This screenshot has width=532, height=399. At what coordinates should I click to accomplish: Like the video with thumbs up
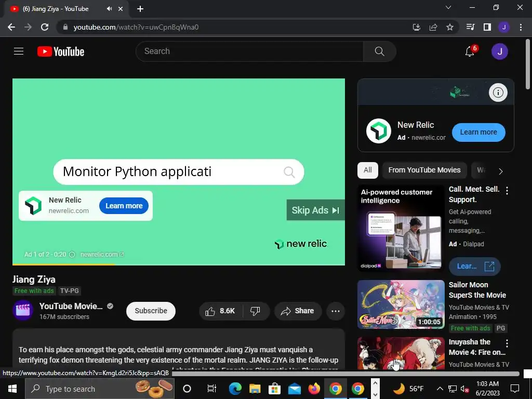pos(220,311)
